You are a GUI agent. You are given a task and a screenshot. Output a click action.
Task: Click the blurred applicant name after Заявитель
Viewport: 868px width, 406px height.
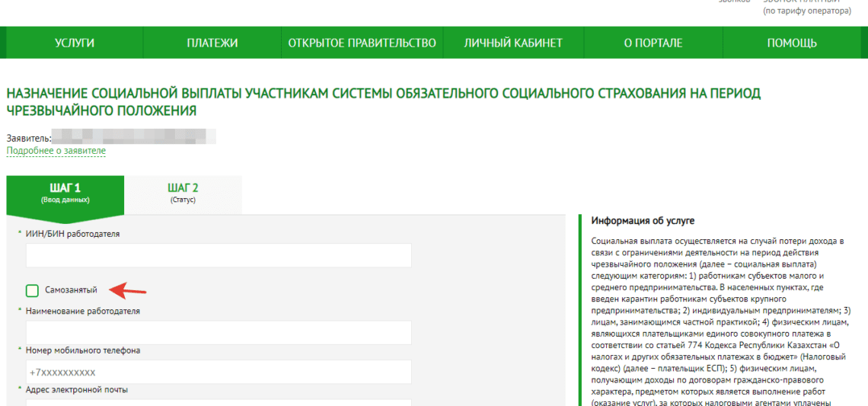135,138
